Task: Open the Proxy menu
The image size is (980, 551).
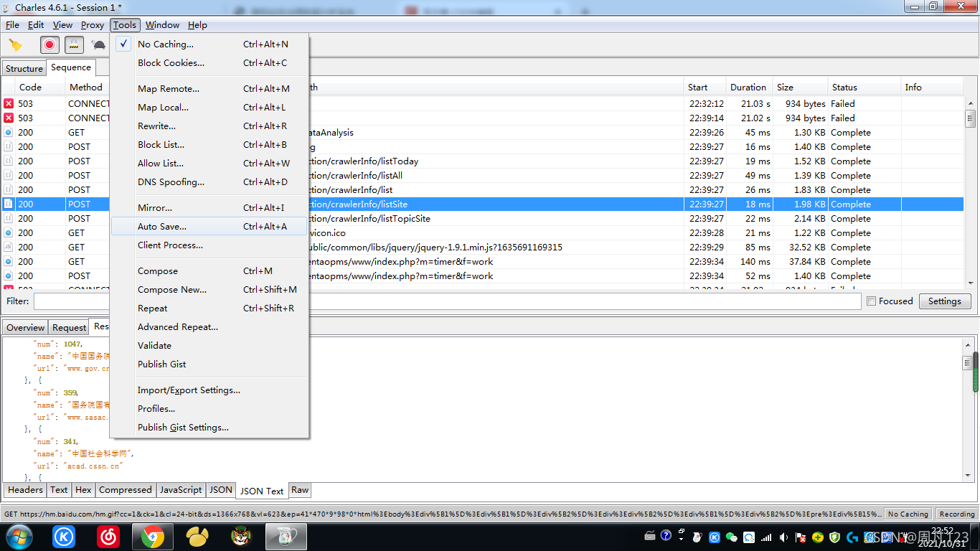Action: click(x=93, y=24)
